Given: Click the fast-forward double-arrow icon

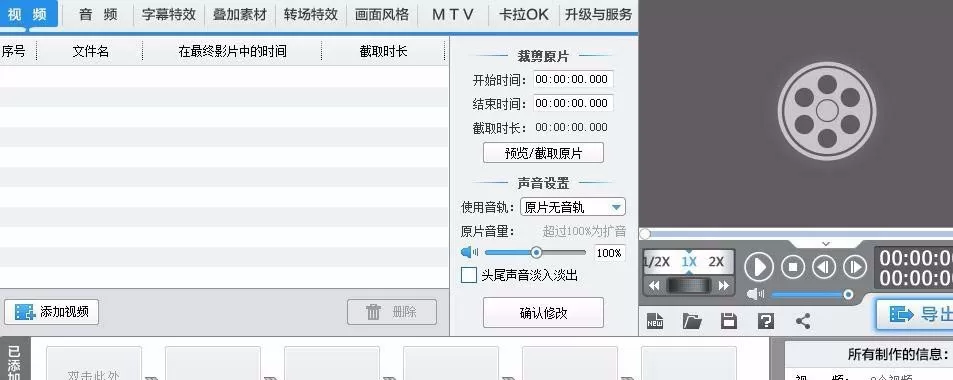Looking at the screenshot, I should tap(723, 285).
